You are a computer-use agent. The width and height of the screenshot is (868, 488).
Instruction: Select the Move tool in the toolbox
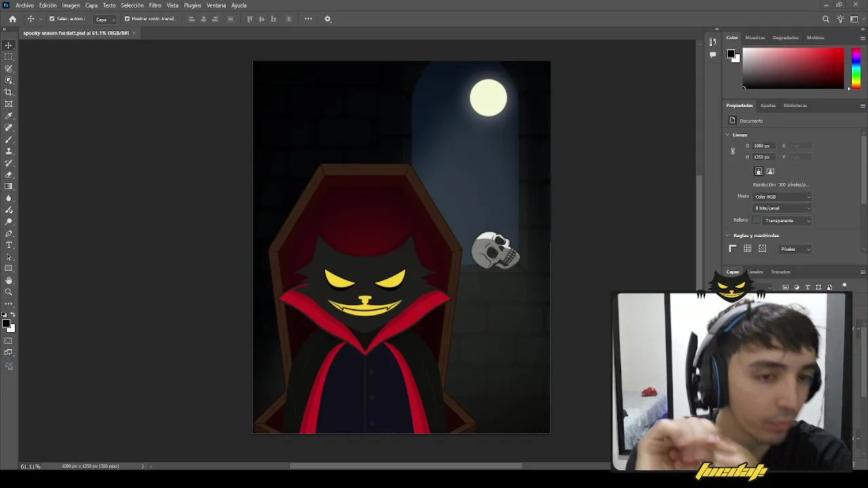(x=9, y=45)
